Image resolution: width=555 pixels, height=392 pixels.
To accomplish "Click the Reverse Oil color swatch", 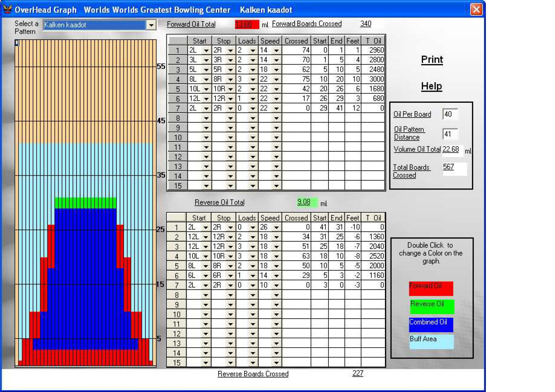I will point(432,307).
